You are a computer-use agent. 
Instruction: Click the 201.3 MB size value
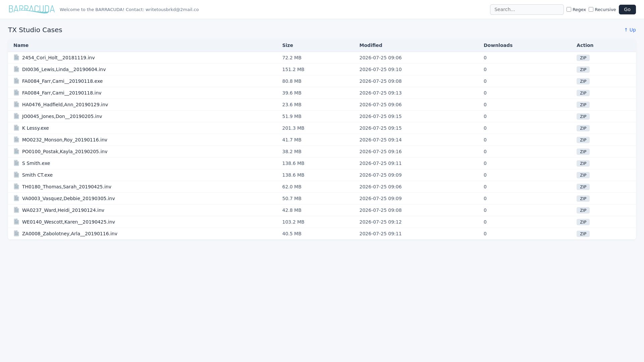pyautogui.click(x=293, y=128)
